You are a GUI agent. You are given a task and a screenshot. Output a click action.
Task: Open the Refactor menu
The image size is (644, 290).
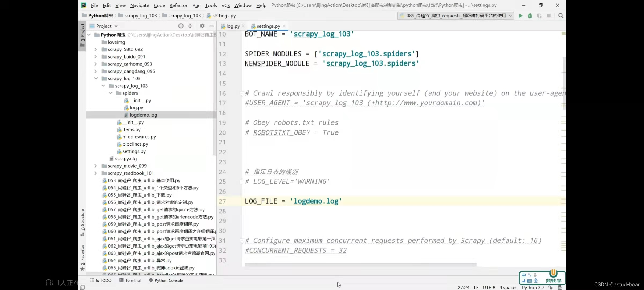point(178,5)
